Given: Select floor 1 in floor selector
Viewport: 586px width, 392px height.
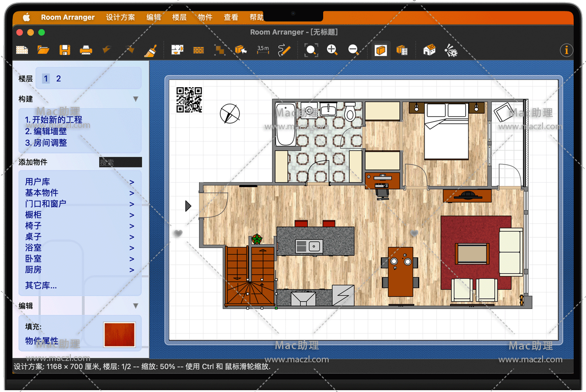Looking at the screenshot, I should [x=46, y=79].
